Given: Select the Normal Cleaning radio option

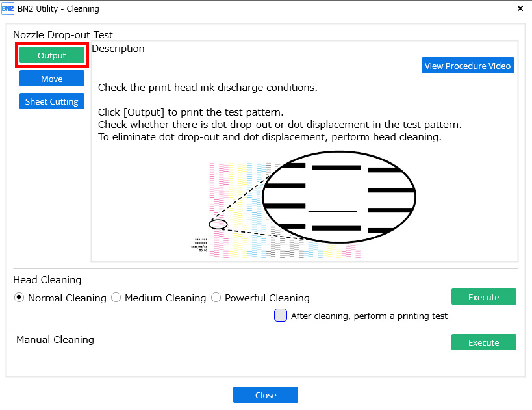Looking at the screenshot, I should pyautogui.click(x=19, y=298).
